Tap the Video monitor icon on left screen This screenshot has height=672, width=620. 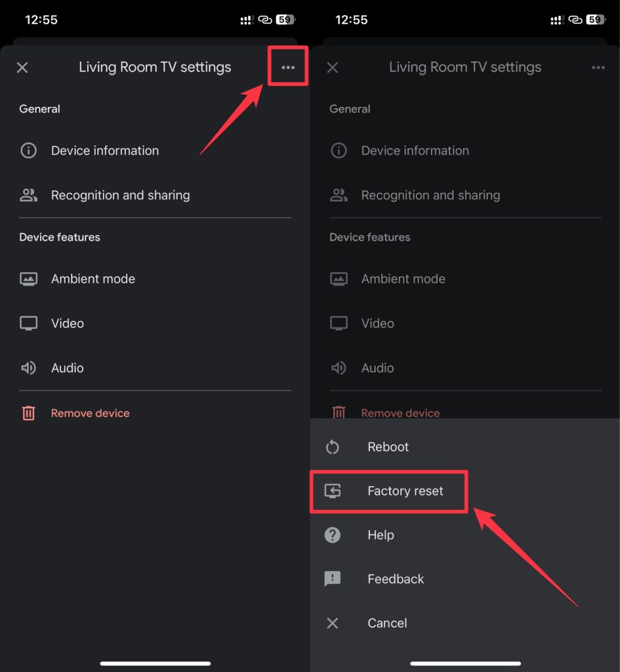28,324
